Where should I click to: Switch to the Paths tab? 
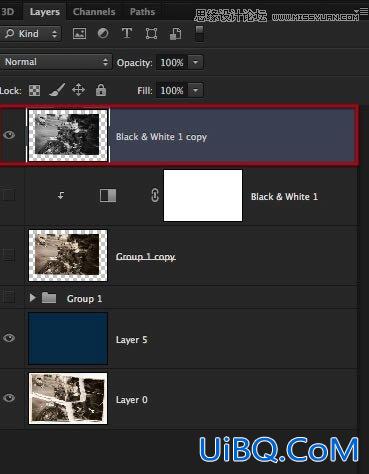pos(142,12)
